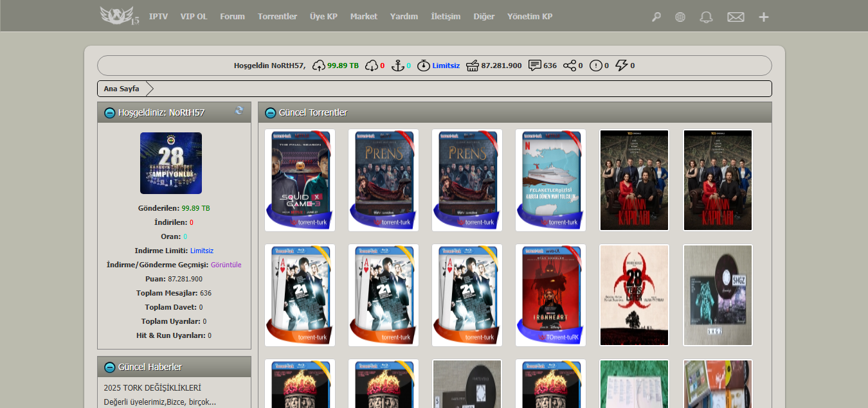Click the İndirilen value 0
868x408 pixels.
click(192, 222)
